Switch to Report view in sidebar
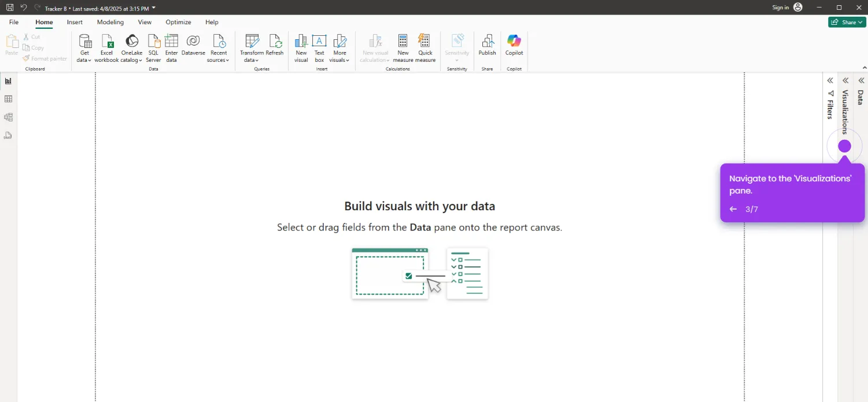The width and height of the screenshot is (868, 402). [8, 81]
